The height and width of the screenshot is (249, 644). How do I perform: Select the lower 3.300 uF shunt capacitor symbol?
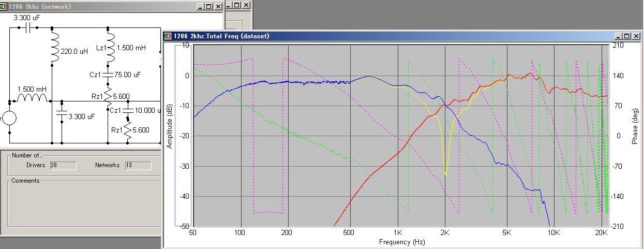point(62,113)
